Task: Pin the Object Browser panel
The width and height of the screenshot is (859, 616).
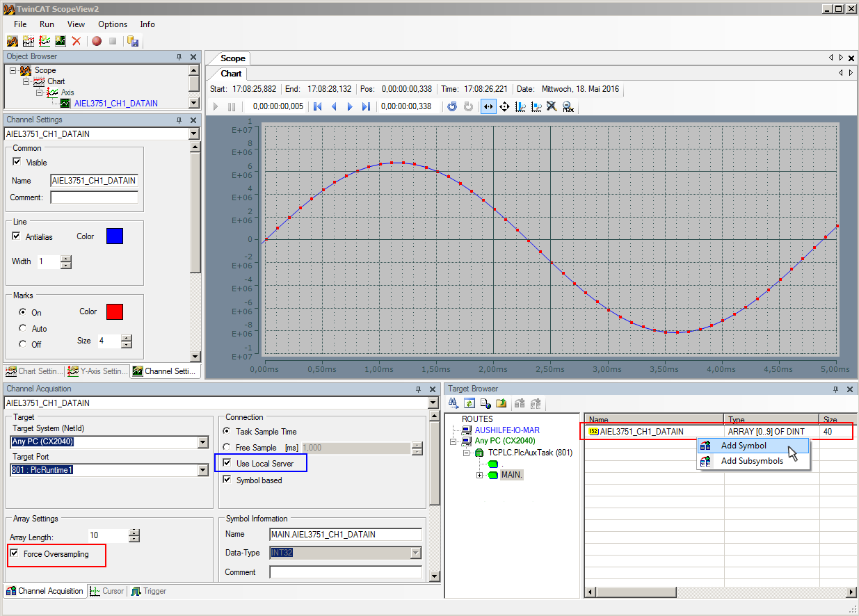Action: click(x=179, y=57)
